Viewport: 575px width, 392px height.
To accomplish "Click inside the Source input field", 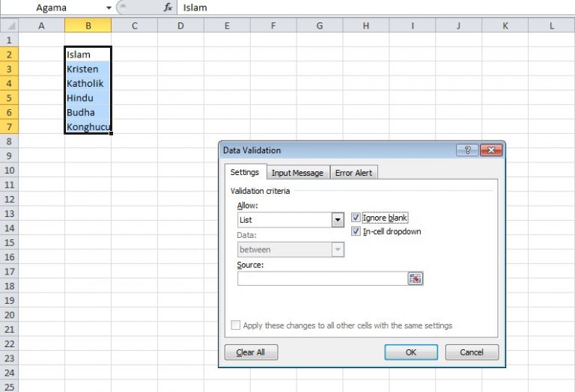I will (323, 279).
